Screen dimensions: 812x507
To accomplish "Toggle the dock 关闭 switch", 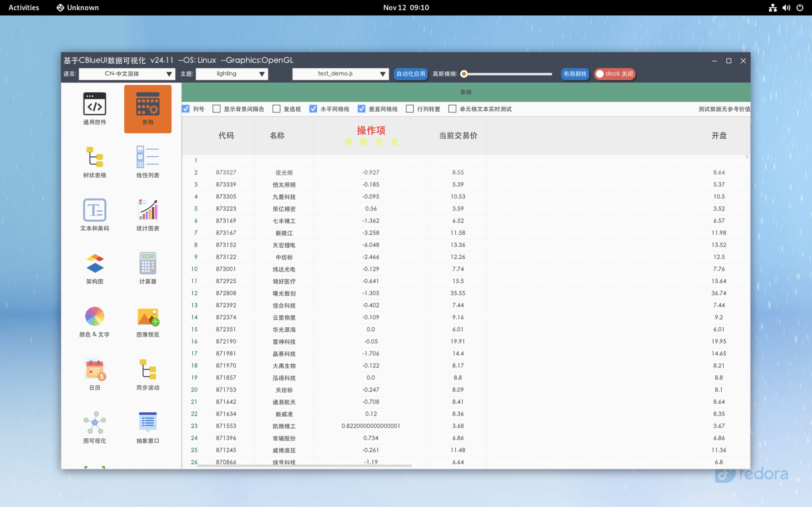I will tap(614, 74).
